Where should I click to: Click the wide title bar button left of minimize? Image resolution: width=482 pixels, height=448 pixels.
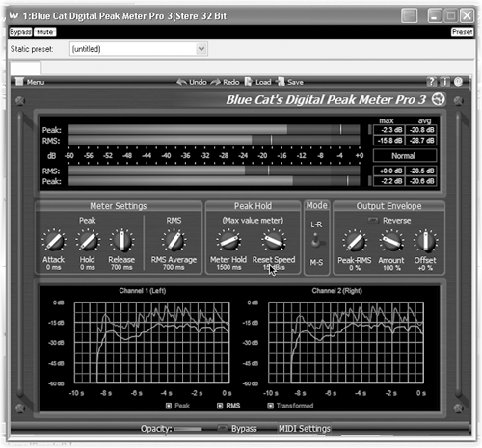click(x=410, y=15)
